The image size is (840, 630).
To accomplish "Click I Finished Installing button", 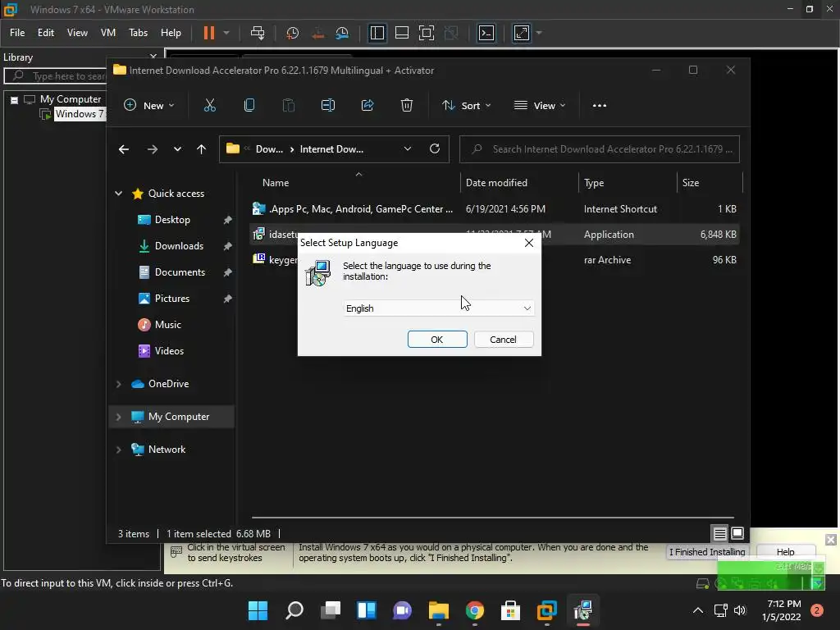I will pos(707,552).
